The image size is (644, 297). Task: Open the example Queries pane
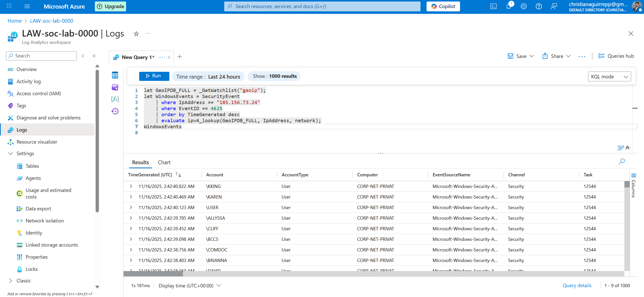click(x=115, y=87)
